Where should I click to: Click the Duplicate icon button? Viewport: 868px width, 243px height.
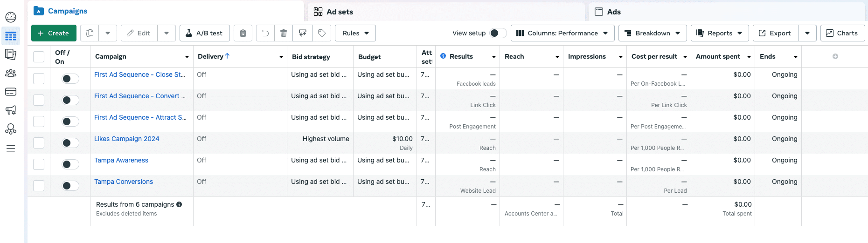[x=90, y=33]
